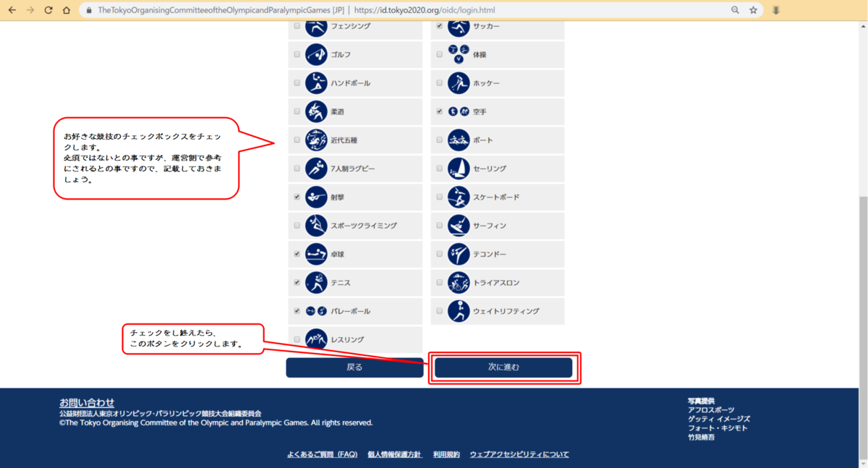This screenshot has width=868, height=468.
Task: Check the セーリング checkbox
Action: [x=439, y=169]
